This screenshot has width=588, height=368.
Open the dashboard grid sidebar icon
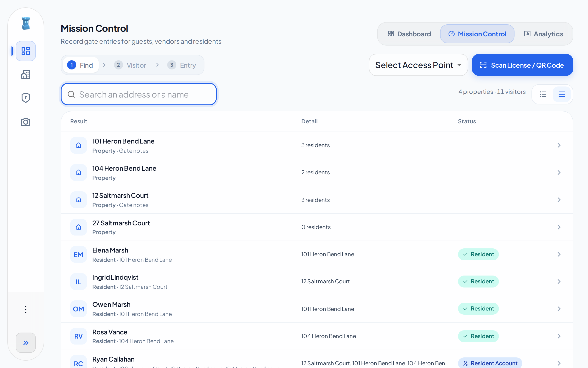click(x=26, y=51)
